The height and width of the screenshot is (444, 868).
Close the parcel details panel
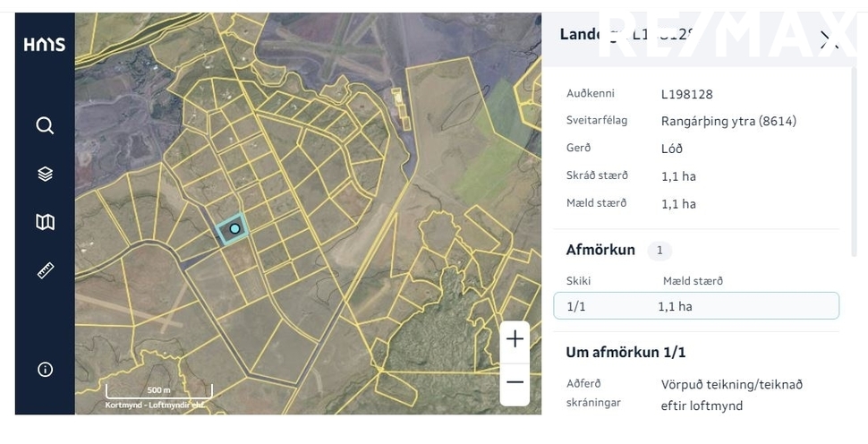[x=829, y=40]
